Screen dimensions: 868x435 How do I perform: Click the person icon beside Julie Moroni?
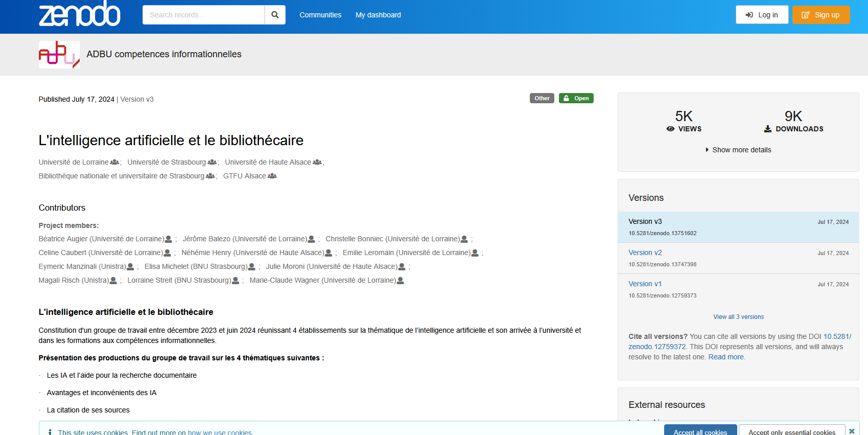point(402,266)
